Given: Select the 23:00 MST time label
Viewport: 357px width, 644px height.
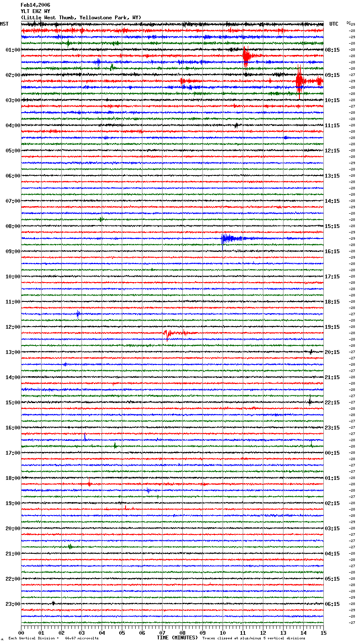Looking at the screenshot, I should pos(13,604).
